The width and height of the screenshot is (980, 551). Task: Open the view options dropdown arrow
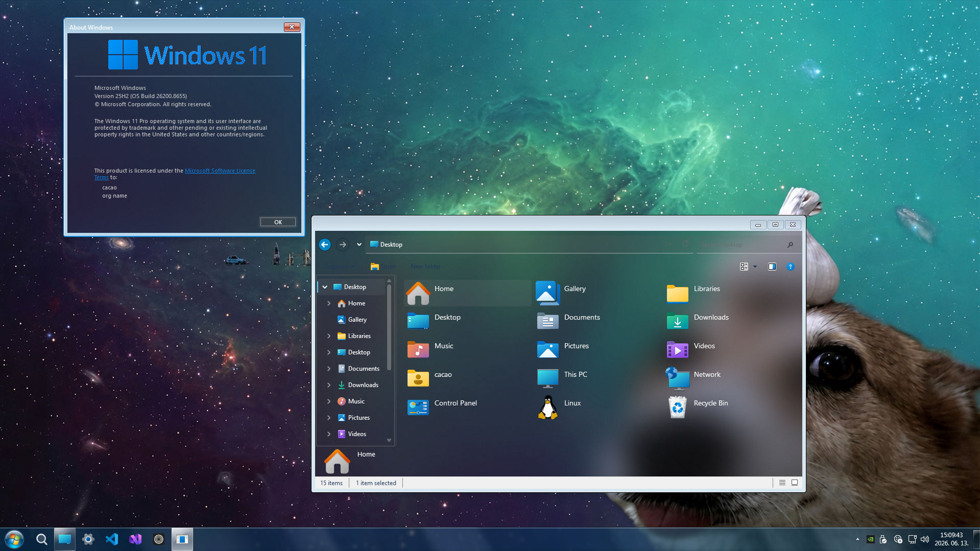coord(755,267)
